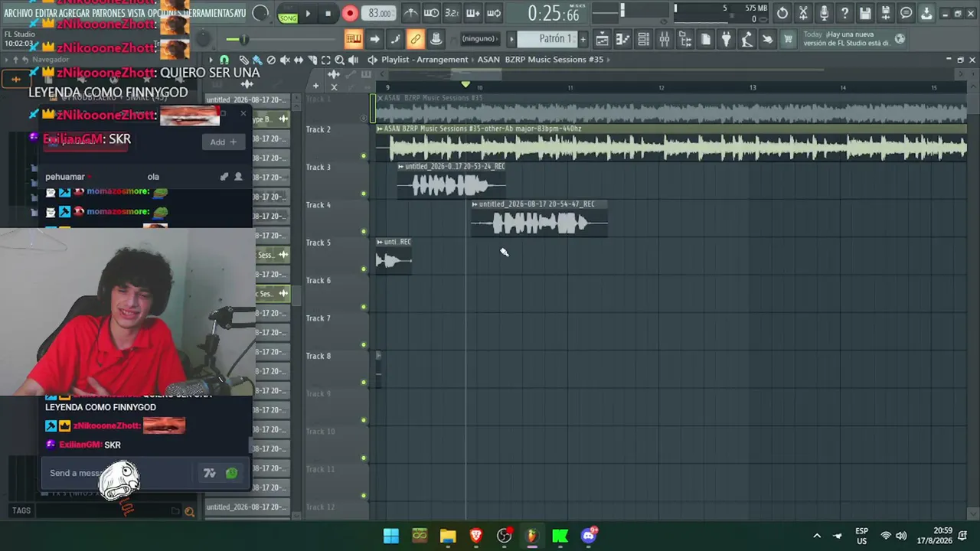Save project with floppy disk icon
This screenshot has width=980, height=551.
[865, 13]
